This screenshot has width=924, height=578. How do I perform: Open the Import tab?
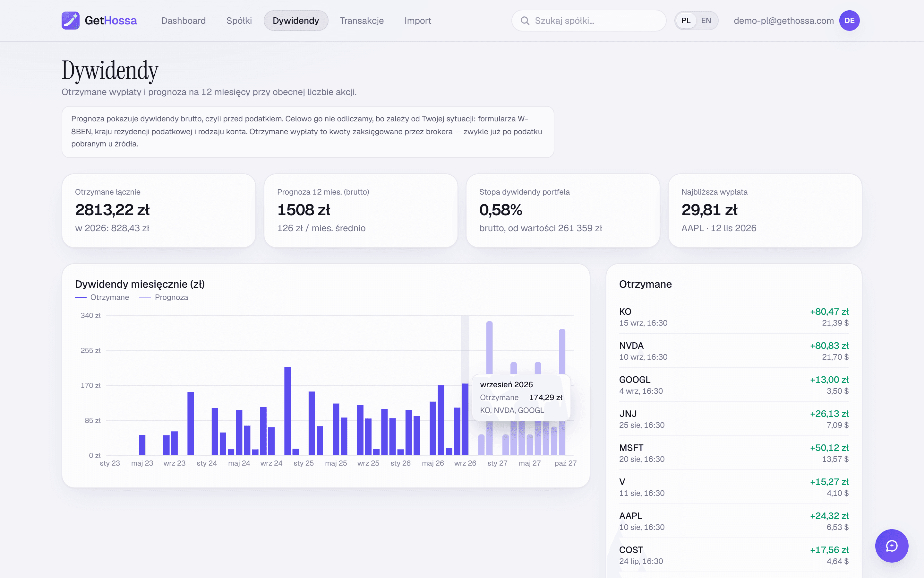tap(418, 21)
